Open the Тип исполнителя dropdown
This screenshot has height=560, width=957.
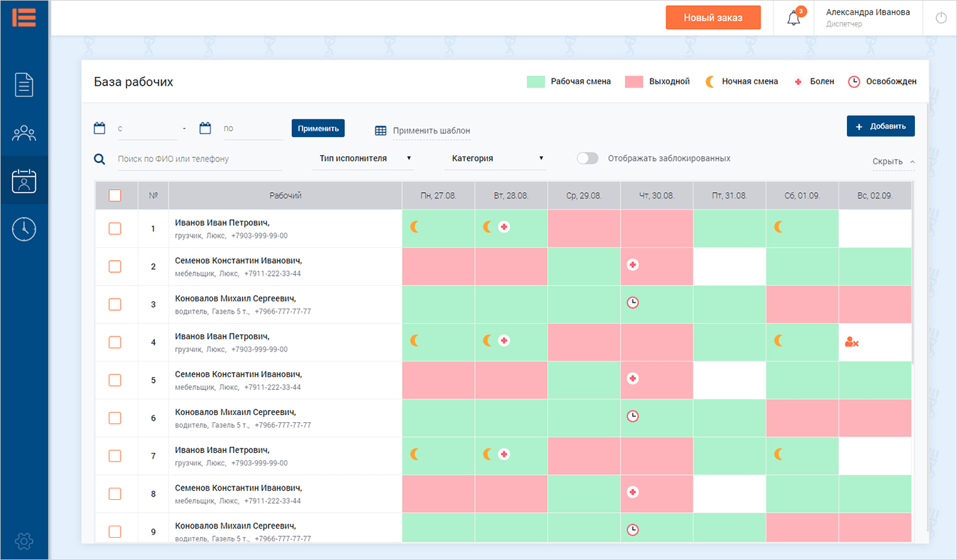pos(363,159)
